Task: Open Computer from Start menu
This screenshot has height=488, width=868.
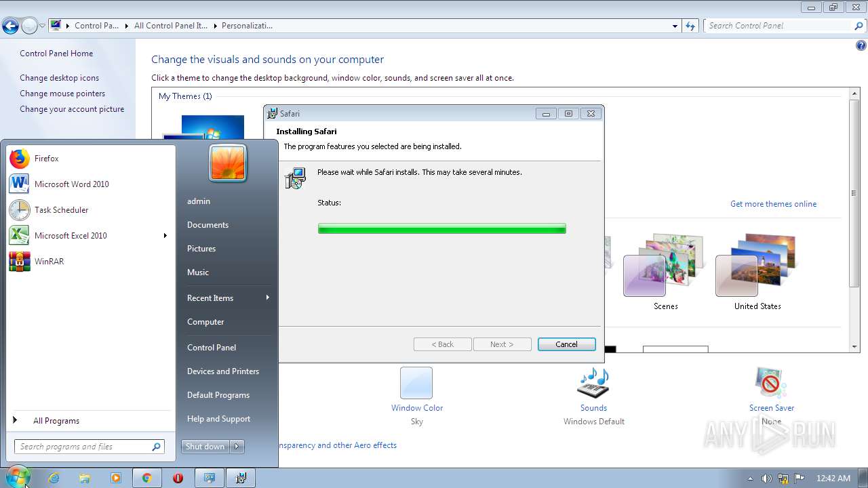Action: tap(205, 322)
